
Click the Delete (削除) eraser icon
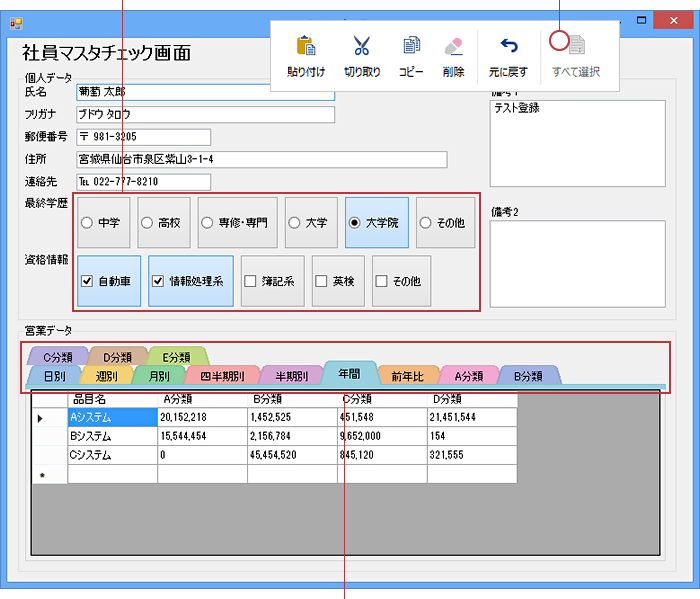[x=454, y=46]
